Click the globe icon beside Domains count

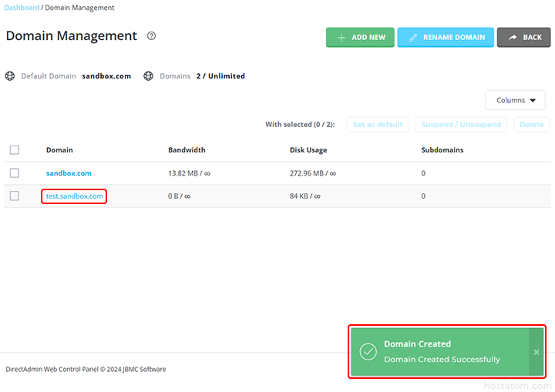[x=149, y=76]
